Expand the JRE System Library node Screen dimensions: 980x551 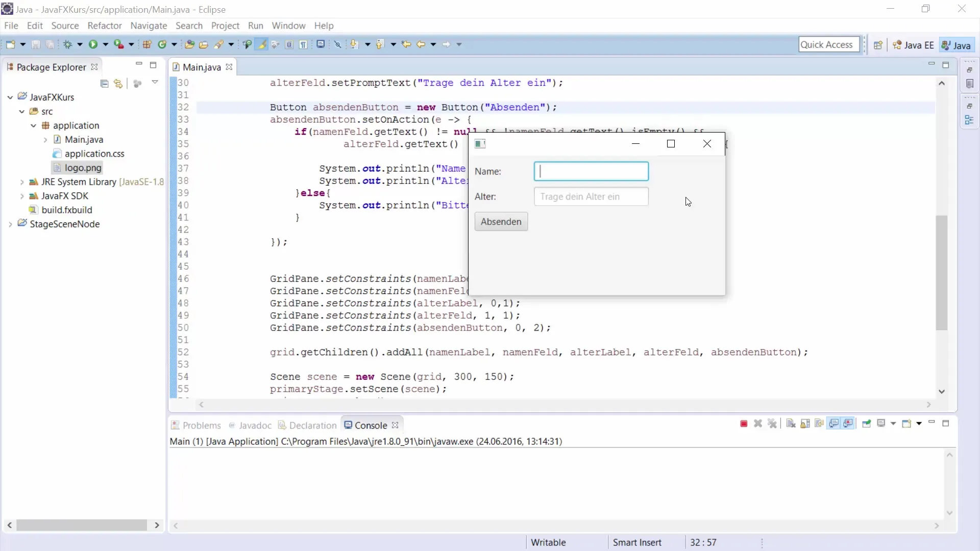tap(22, 182)
